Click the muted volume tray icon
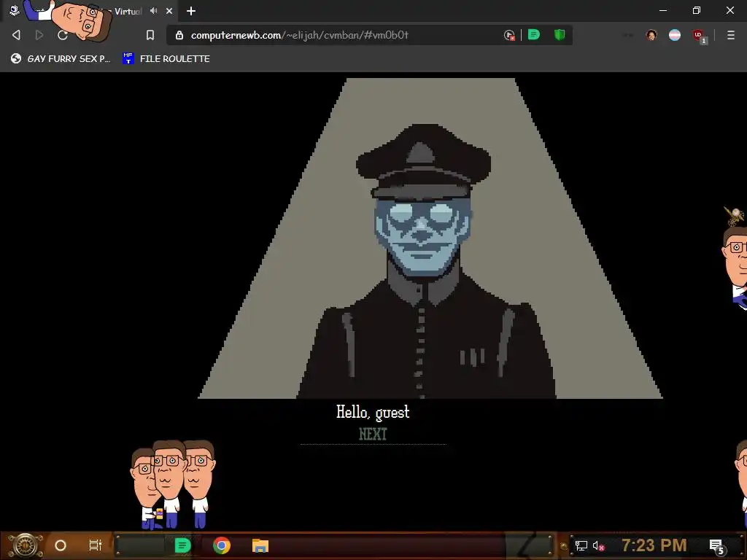Screen dimensions: 747x560 pos(598,545)
